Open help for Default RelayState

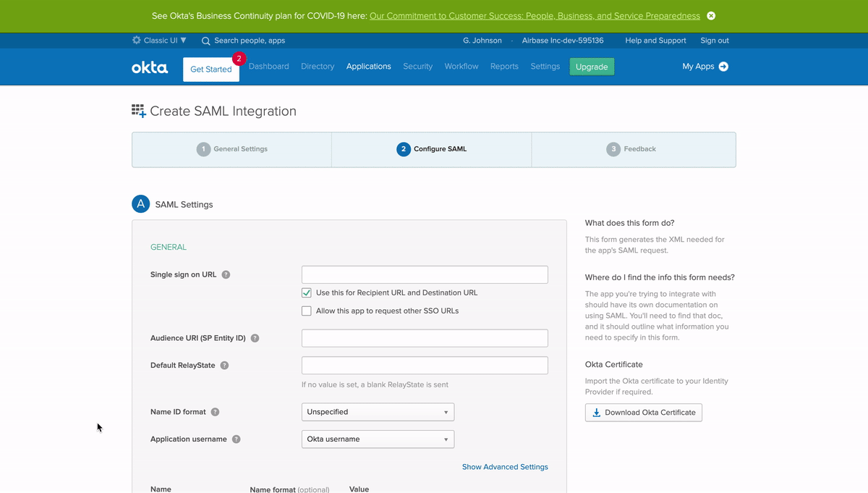pos(224,366)
